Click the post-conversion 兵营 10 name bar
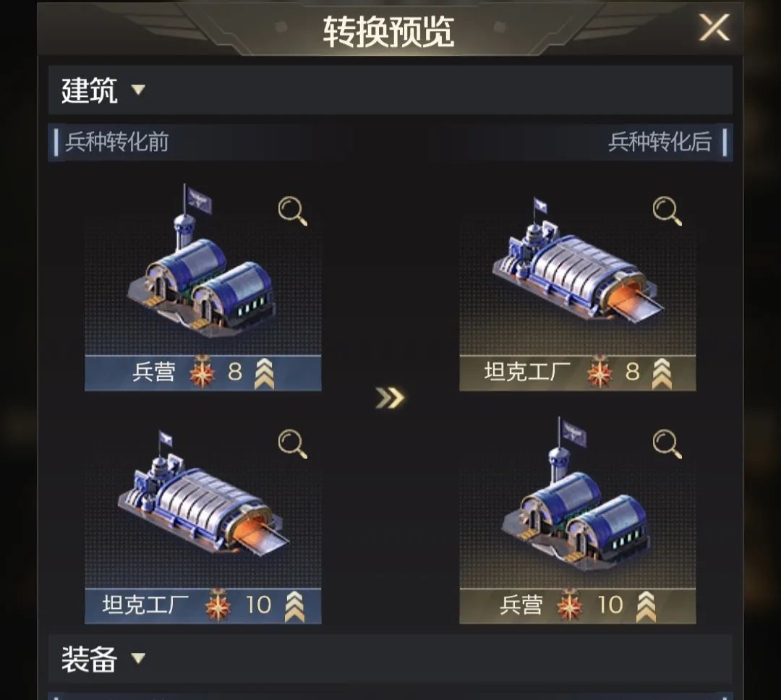This screenshot has width=781, height=700. click(x=577, y=606)
